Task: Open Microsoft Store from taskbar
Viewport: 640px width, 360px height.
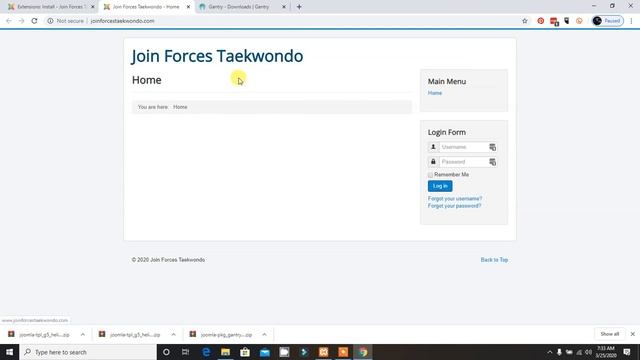Action: (x=245, y=352)
